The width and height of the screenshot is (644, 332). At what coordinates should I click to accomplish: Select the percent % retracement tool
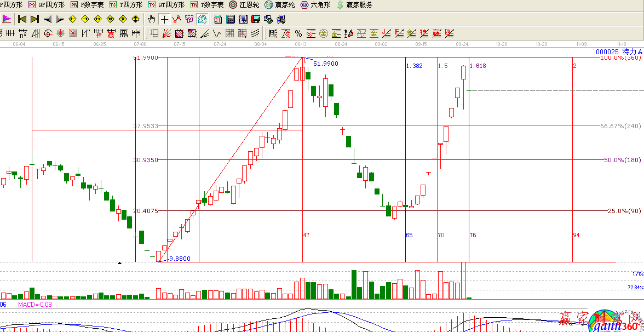[298, 33]
